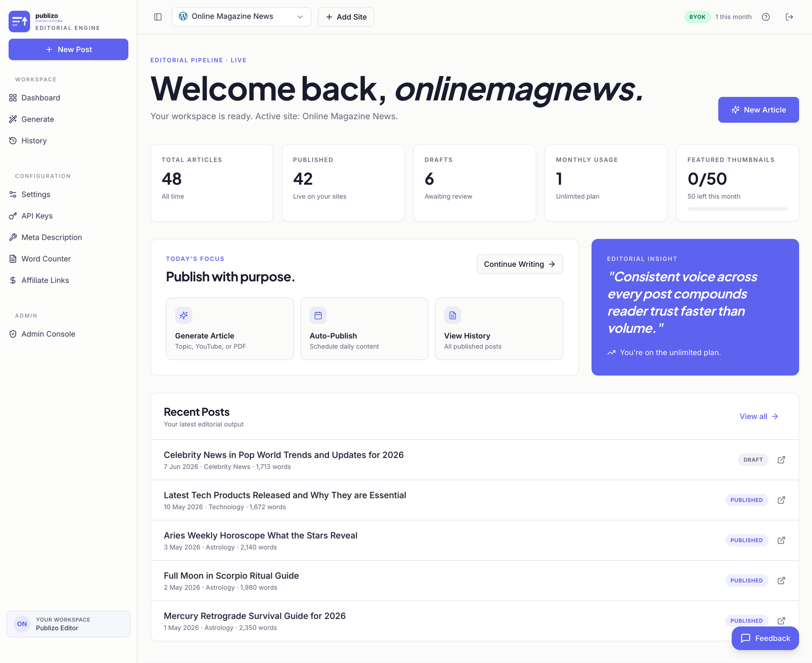Viewport: 812px width, 663px height.
Task: Open the help question mark icon
Action: pos(766,17)
